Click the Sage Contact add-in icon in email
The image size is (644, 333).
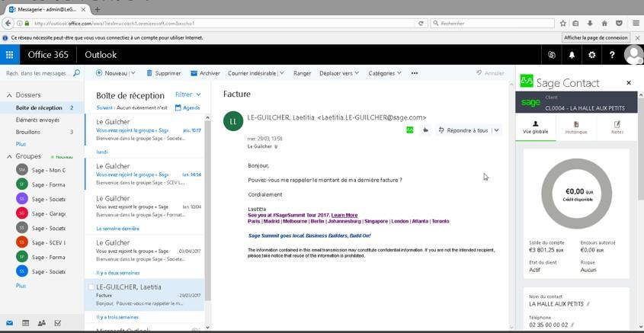(409, 130)
